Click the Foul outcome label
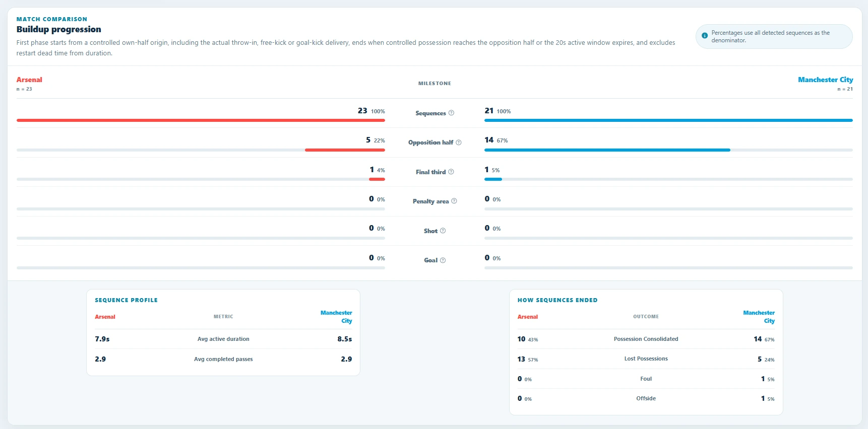 pyautogui.click(x=646, y=379)
